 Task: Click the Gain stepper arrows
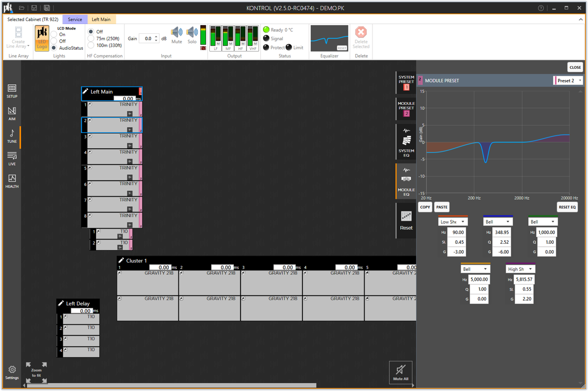coord(156,38)
